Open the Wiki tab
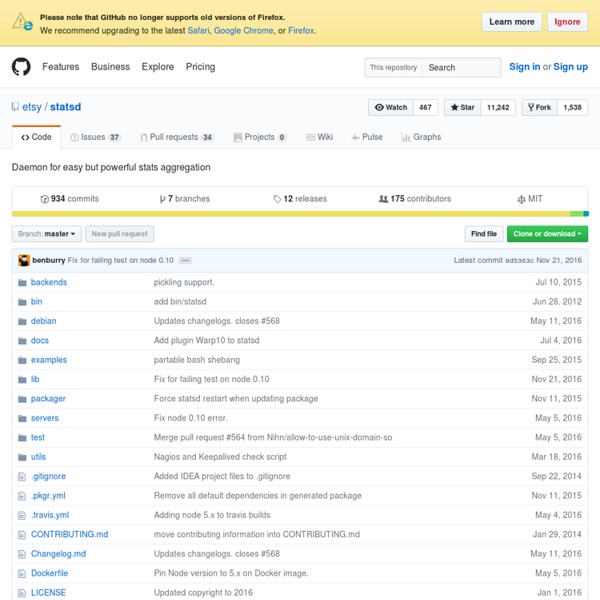Screen dimensions: 600x600 (x=320, y=137)
